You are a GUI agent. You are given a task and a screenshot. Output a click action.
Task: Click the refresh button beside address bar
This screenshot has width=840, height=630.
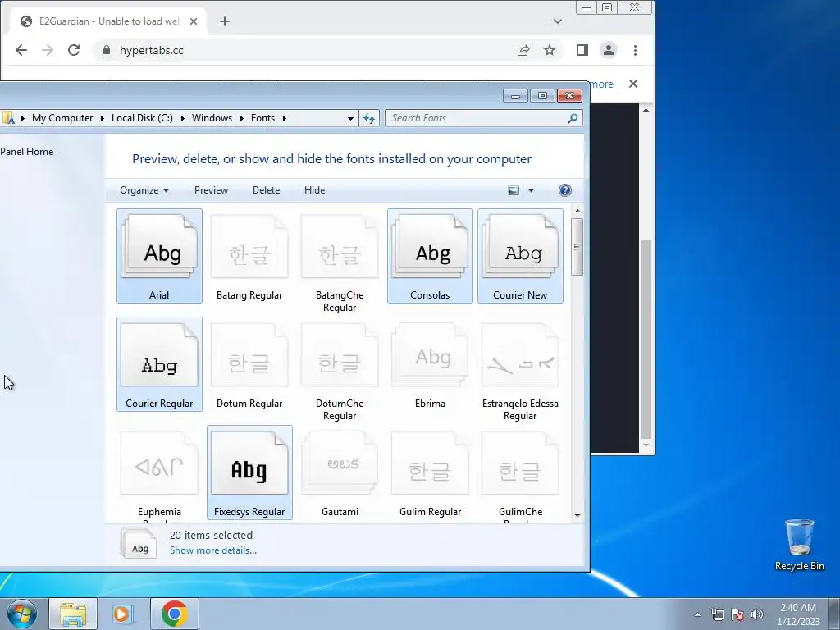[369, 118]
